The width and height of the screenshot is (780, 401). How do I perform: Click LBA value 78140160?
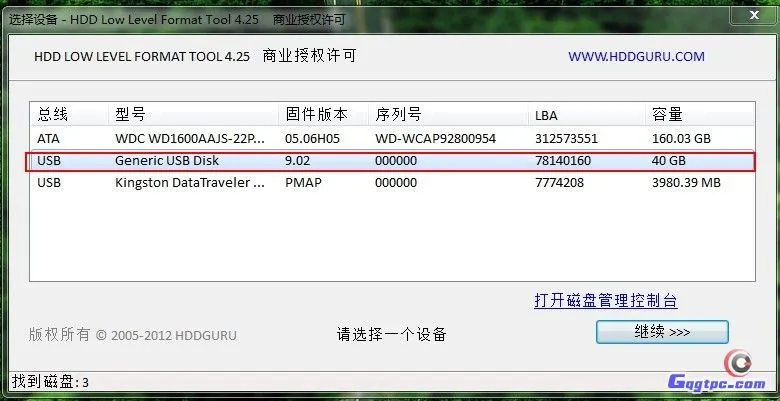563,161
